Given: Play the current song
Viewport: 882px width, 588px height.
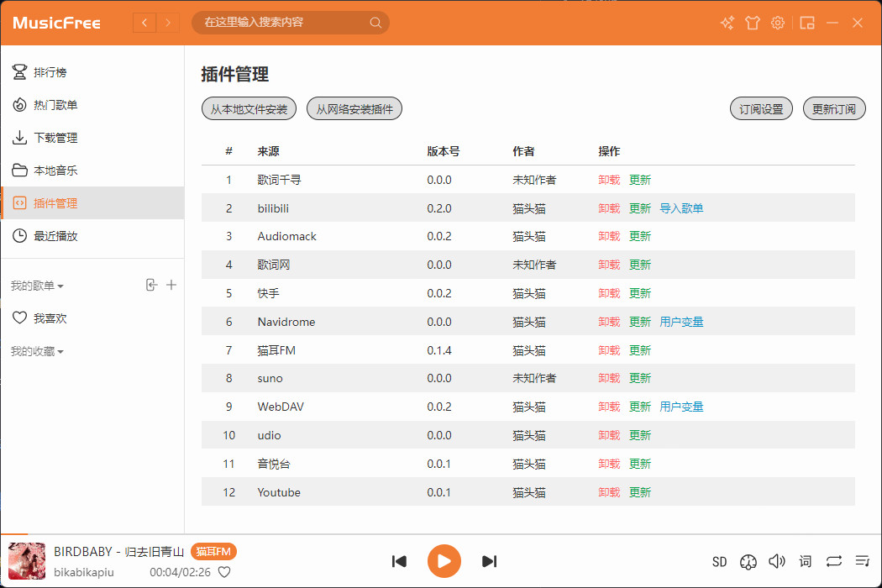Looking at the screenshot, I should tap(444, 561).
